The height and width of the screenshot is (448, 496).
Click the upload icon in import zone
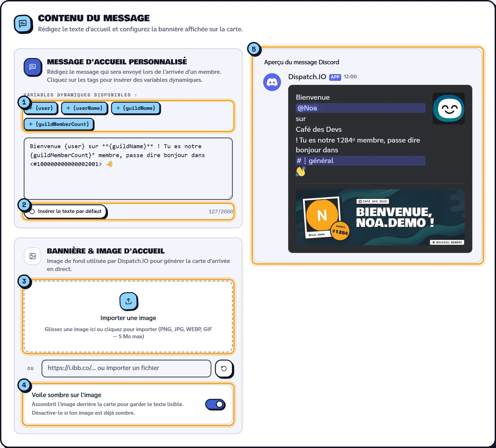[x=128, y=301]
